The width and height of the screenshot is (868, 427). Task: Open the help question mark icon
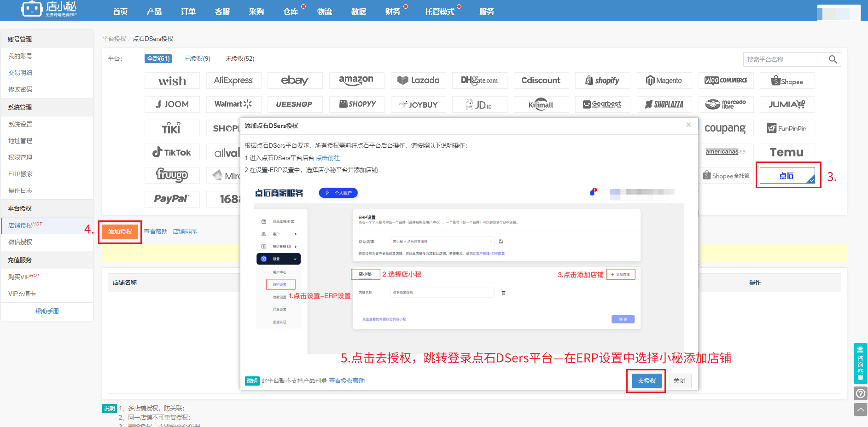pyautogui.click(x=861, y=393)
